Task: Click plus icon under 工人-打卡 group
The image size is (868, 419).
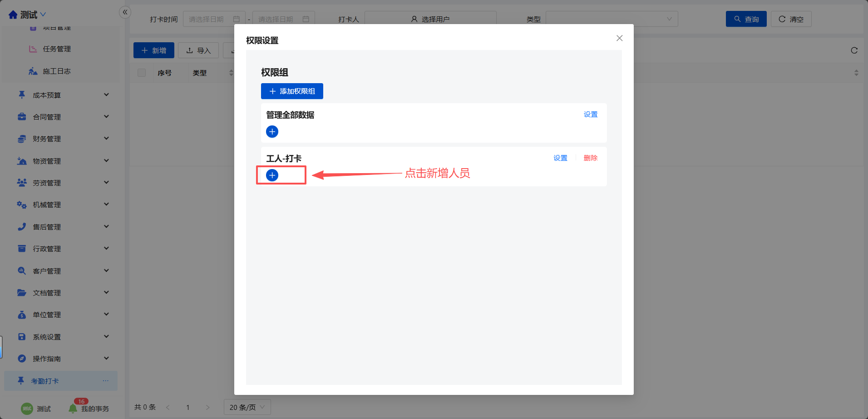Action: [272, 175]
